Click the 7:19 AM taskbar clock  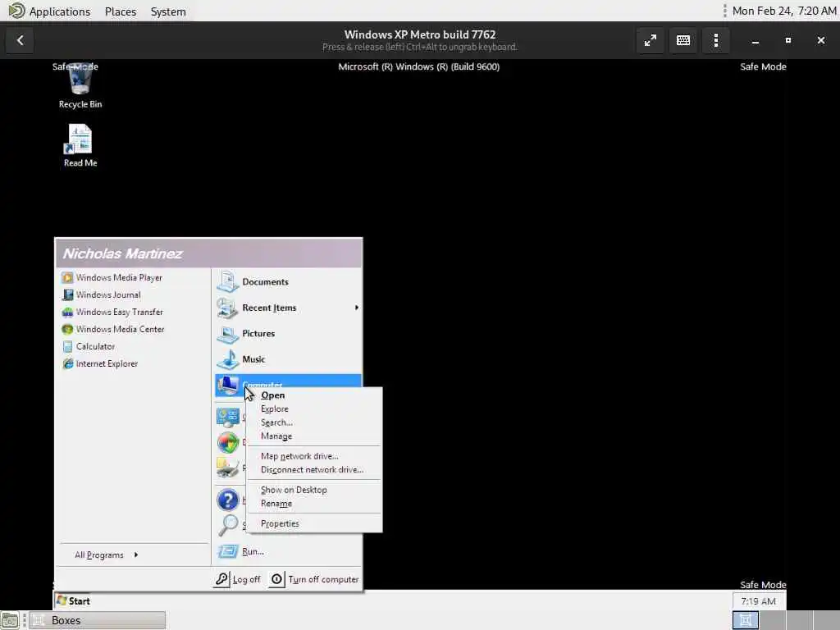point(758,601)
